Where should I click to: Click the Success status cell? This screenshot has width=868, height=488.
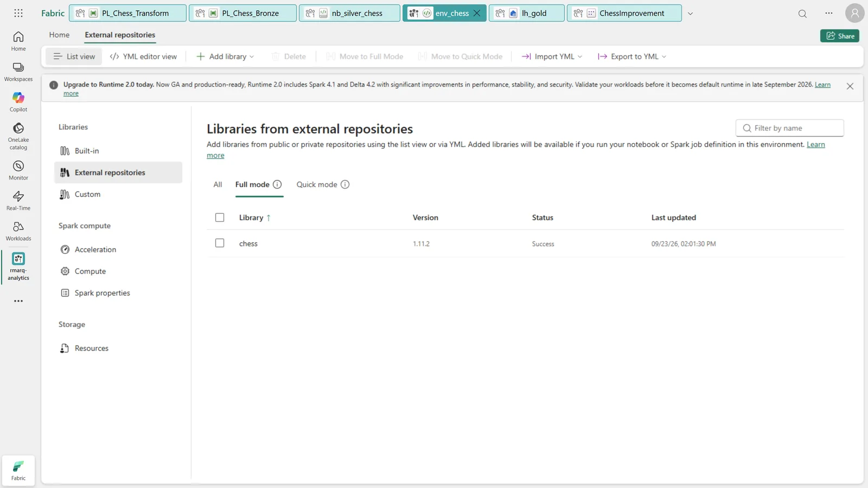coord(543,244)
